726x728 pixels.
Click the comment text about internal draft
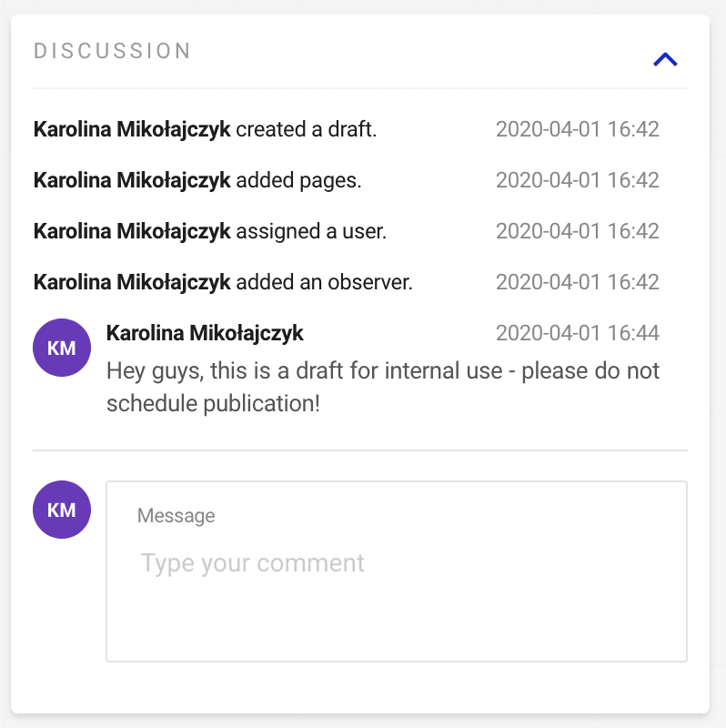(382, 387)
